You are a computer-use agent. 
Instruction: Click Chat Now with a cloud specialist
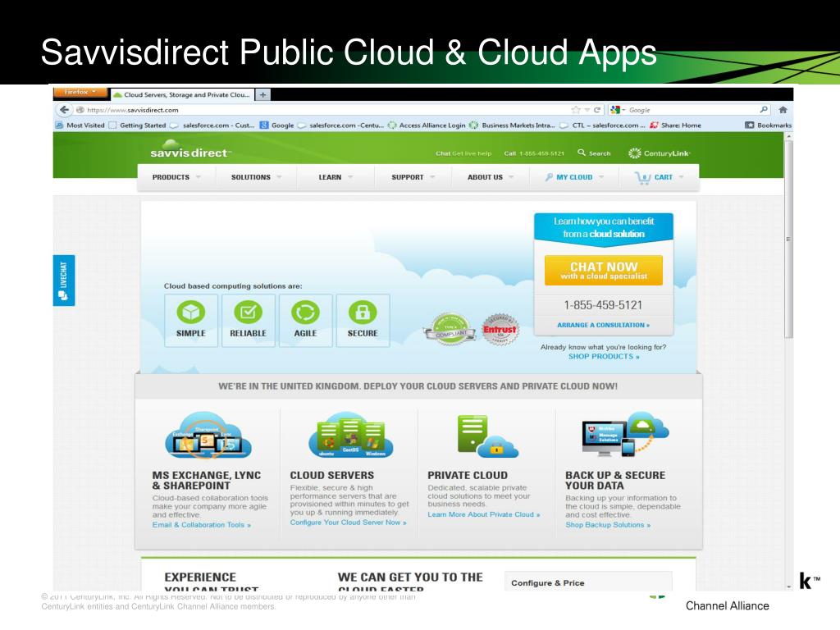coord(604,271)
